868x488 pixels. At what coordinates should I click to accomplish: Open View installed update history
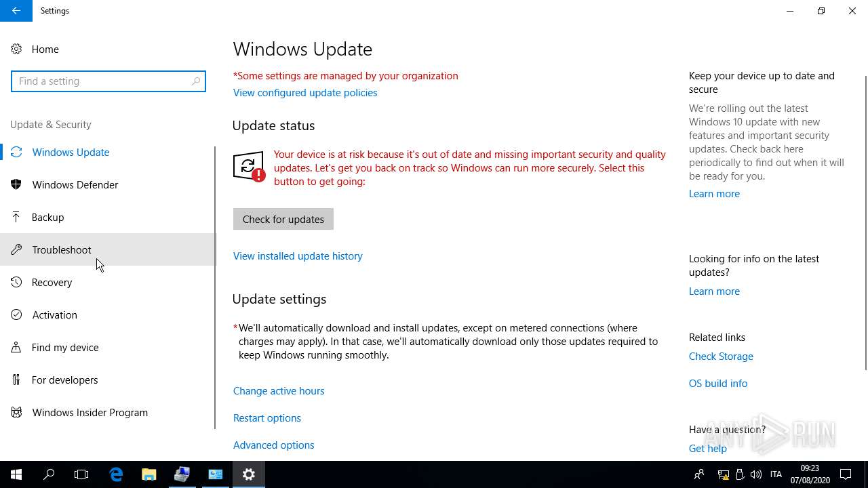click(x=298, y=256)
